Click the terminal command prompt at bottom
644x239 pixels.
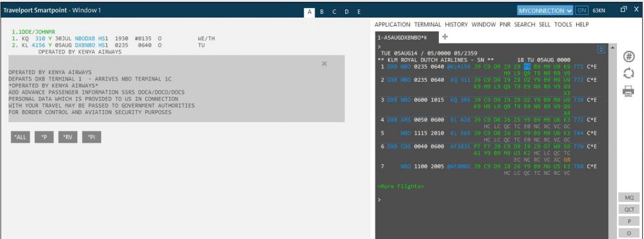click(x=379, y=200)
